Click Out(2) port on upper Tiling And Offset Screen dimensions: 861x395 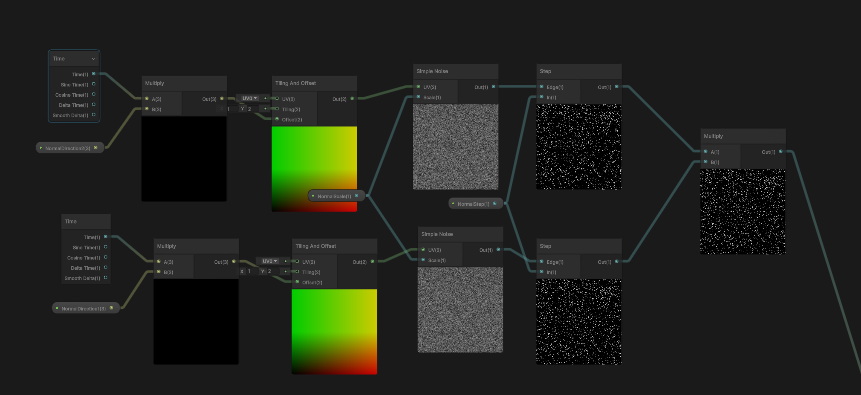352,99
